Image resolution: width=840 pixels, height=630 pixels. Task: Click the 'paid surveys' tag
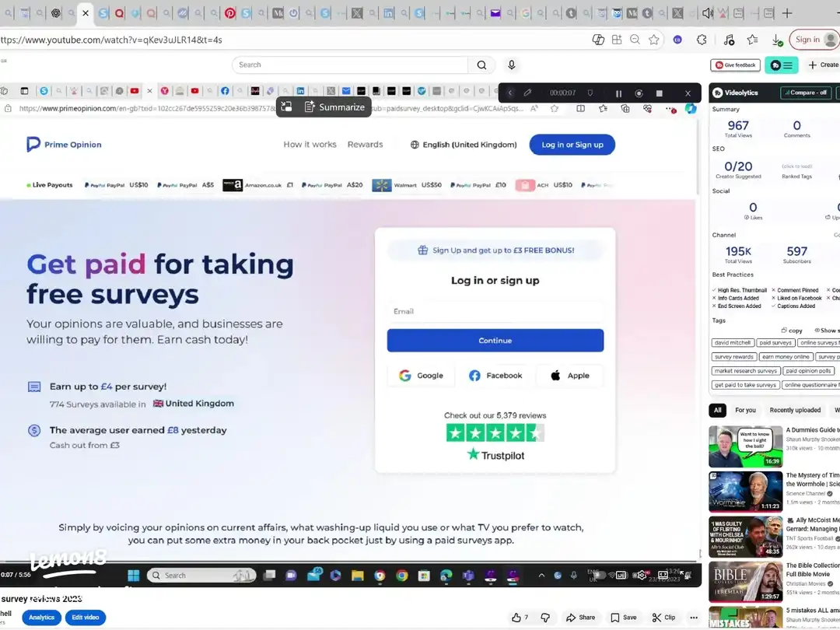click(x=775, y=343)
